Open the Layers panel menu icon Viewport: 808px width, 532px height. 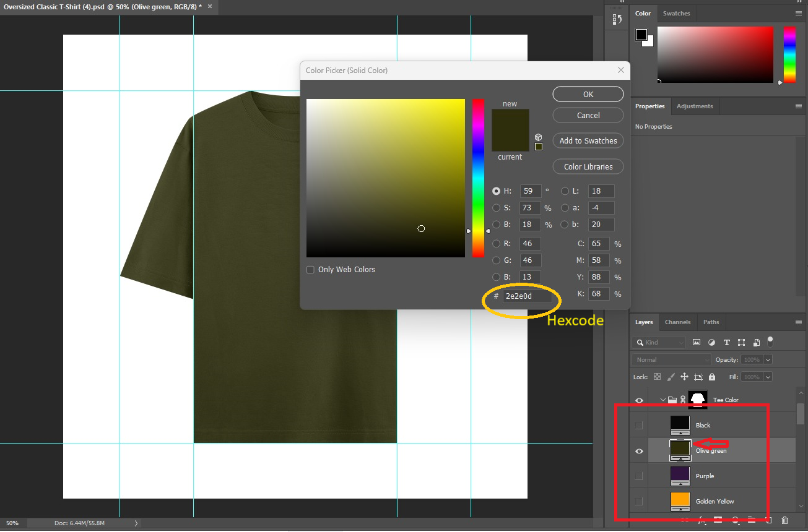click(799, 322)
